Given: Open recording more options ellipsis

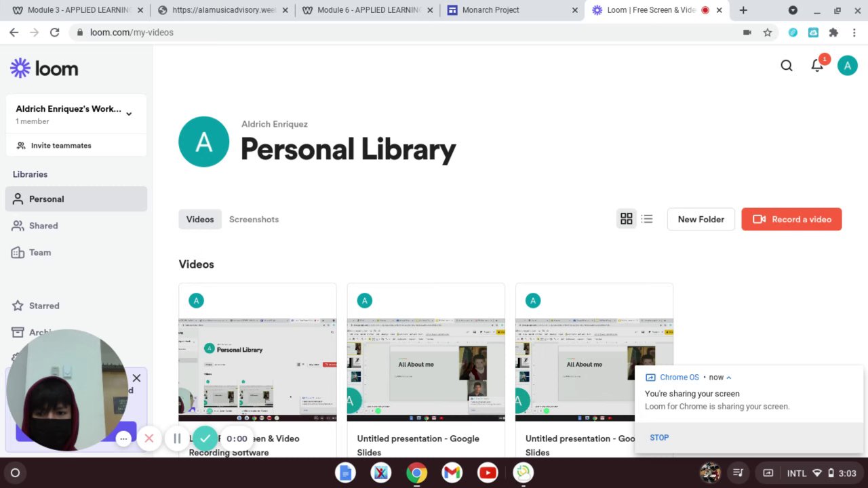Looking at the screenshot, I should (123, 439).
